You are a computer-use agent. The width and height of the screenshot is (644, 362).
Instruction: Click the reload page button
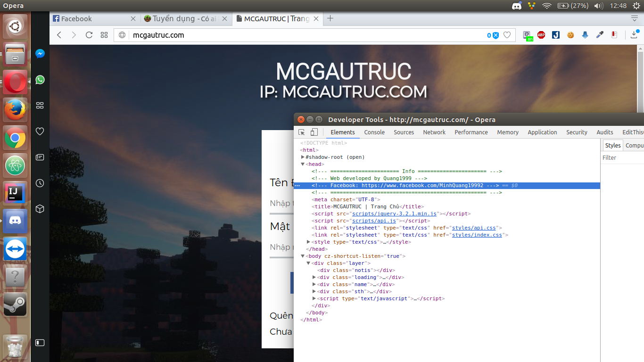(89, 35)
